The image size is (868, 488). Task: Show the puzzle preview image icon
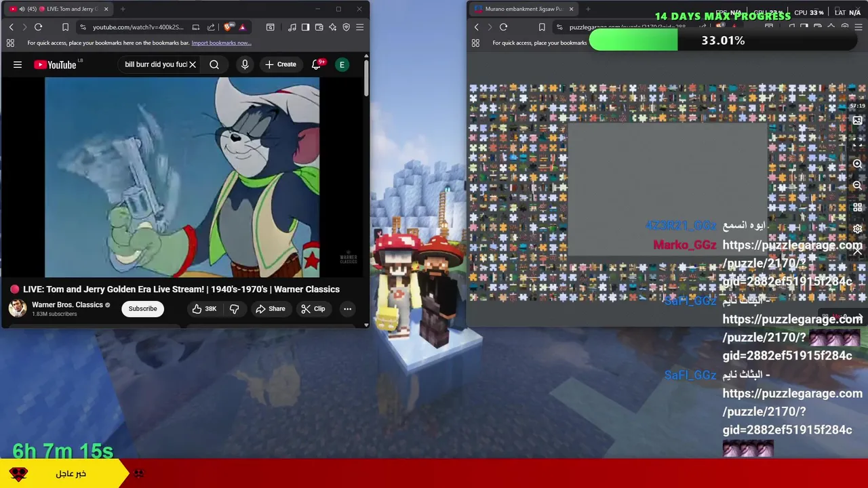(857, 121)
